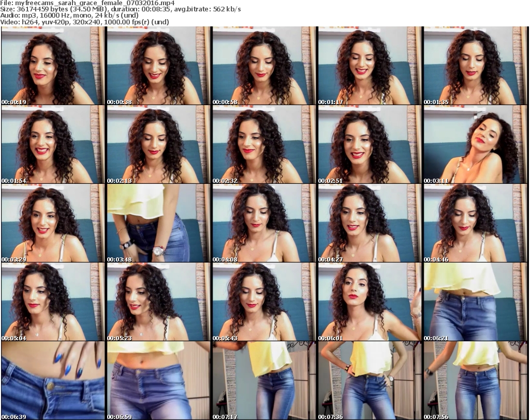Select the 00:02:51 frame
Image resolution: width=530 pixels, height=420 pixels.
click(x=370, y=144)
